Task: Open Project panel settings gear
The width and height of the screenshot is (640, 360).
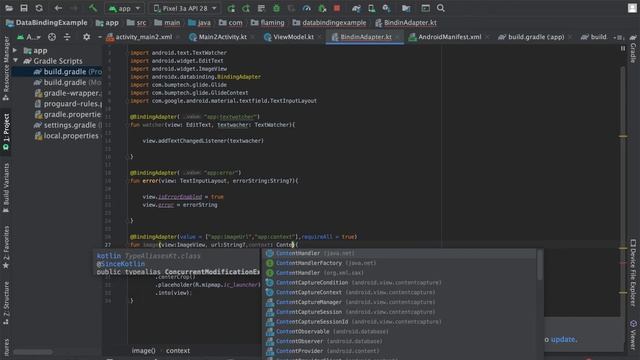Action: pyautogui.click(x=86, y=37)
